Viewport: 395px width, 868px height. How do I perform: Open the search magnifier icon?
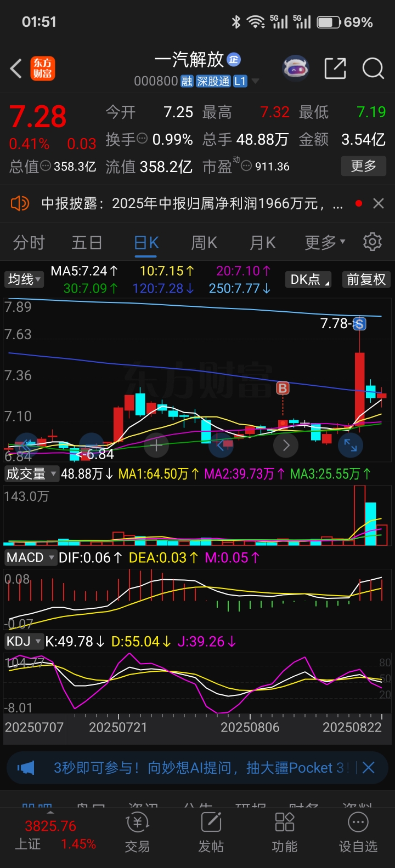pyautogui.click(x=373, y=68)
